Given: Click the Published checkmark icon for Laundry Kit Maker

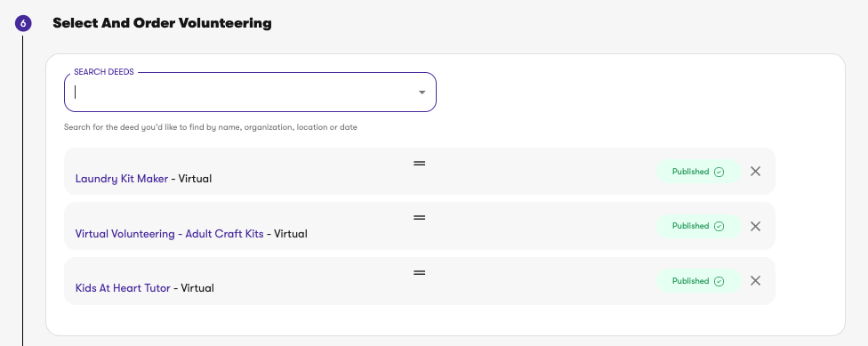Looking at the screenshot, I should 719,172.
